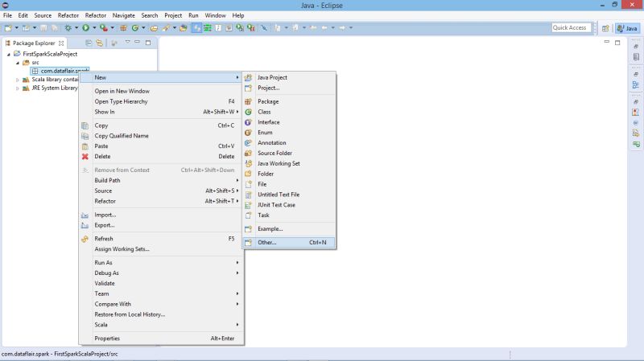Viewport: 644px width, 361px height.
Task: Toggle the highlighted Mark Occurrences toolbar button
Action: point(196,28)
